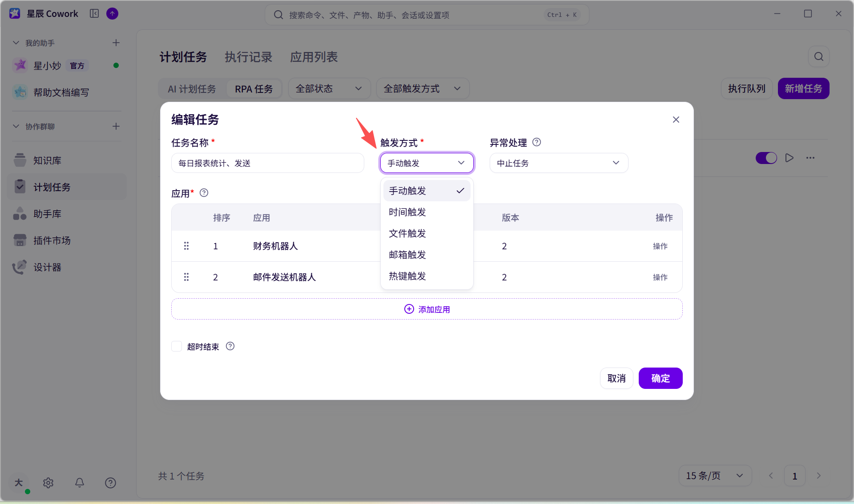
Task: Add a new assistant with plus icon
Action: click(116, 43)
